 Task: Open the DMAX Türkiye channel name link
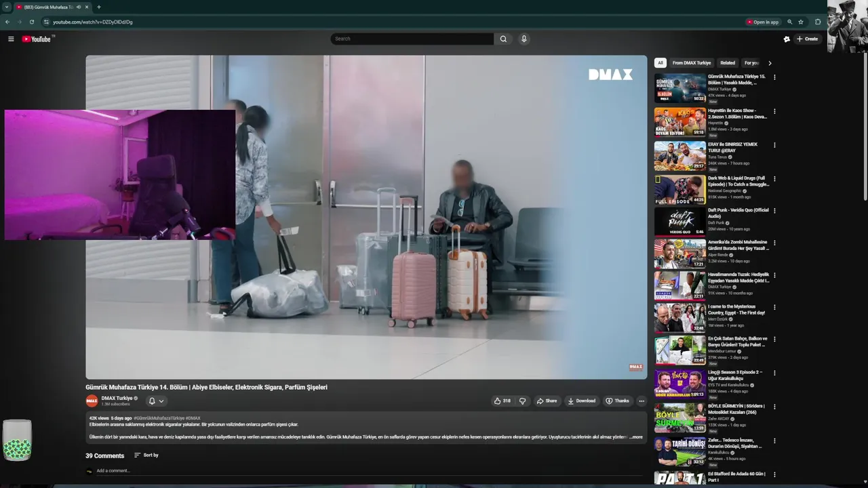click(x=117, y=398)
